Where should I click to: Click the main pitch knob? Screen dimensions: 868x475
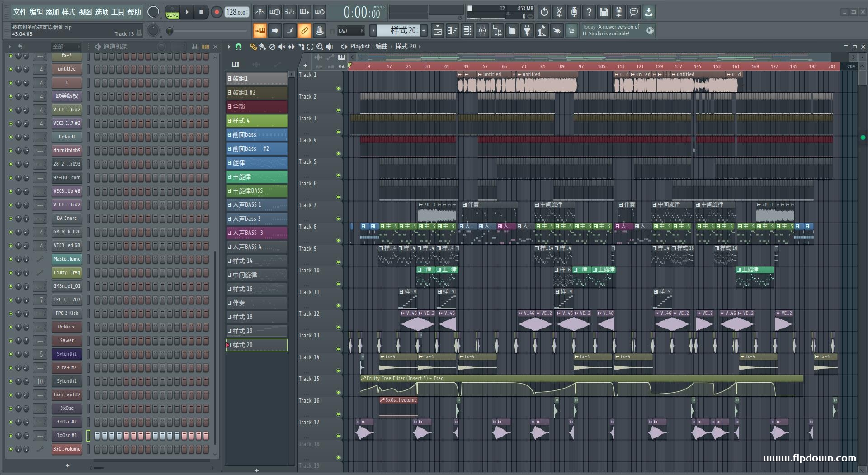[153, 30]
